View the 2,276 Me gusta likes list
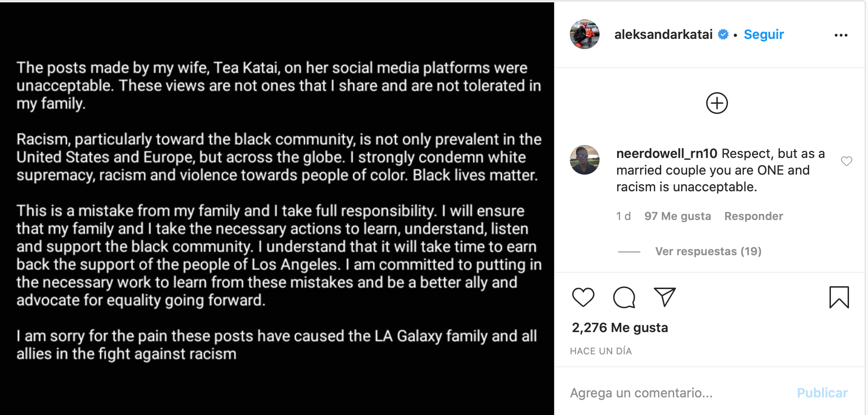The width and height of the screenshot is (868, 415). tap(619, 328)
